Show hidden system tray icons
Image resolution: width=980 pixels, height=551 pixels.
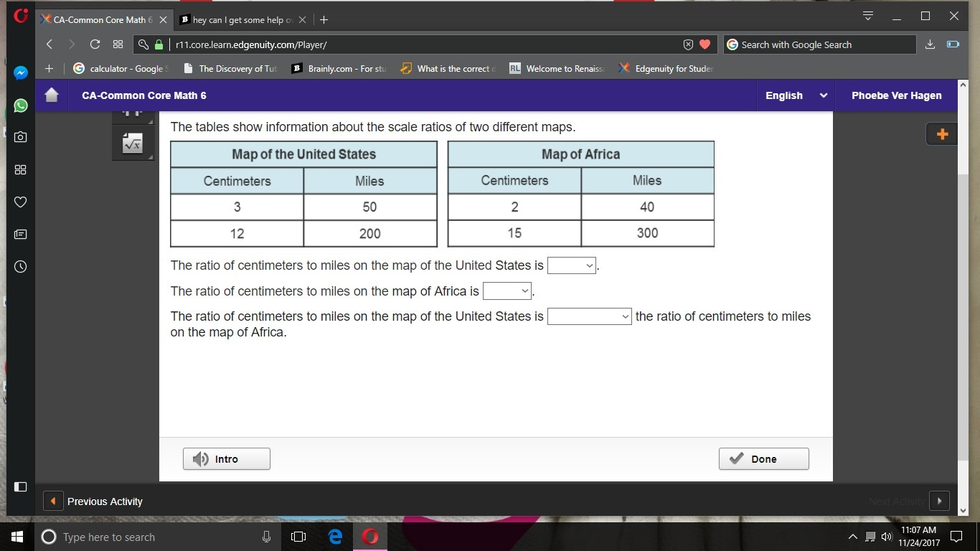pyautogui.click(x=852, y=537)
